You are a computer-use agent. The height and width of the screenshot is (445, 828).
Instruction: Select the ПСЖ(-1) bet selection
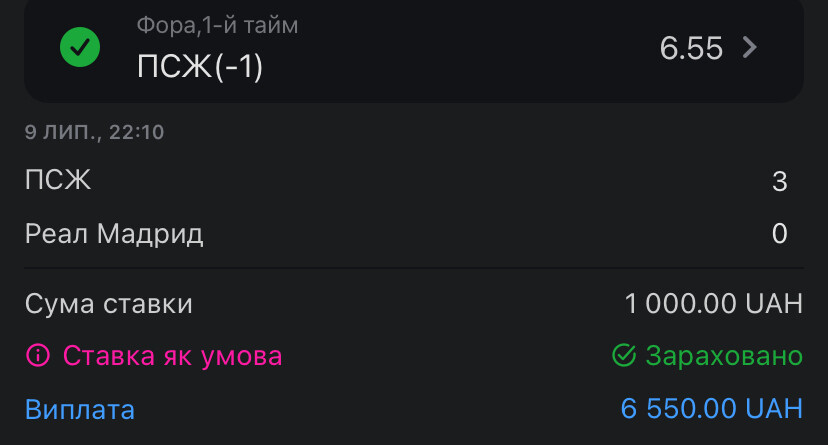200,67
